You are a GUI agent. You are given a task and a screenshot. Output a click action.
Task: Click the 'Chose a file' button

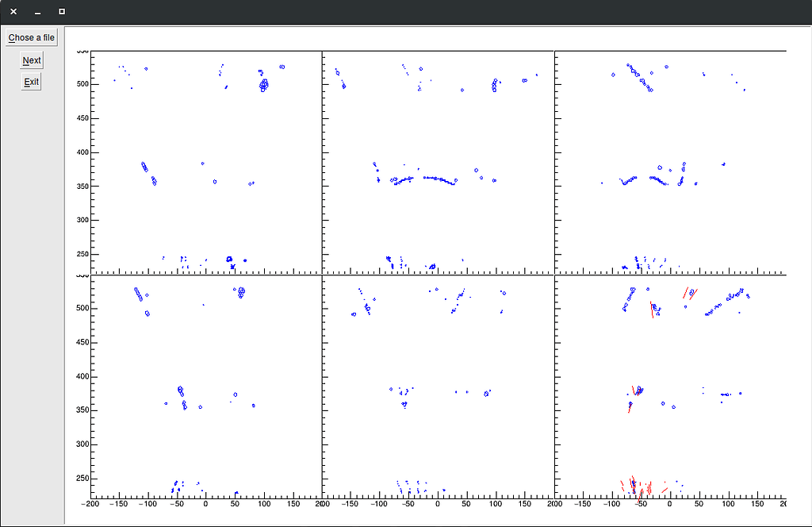(32, 37)
